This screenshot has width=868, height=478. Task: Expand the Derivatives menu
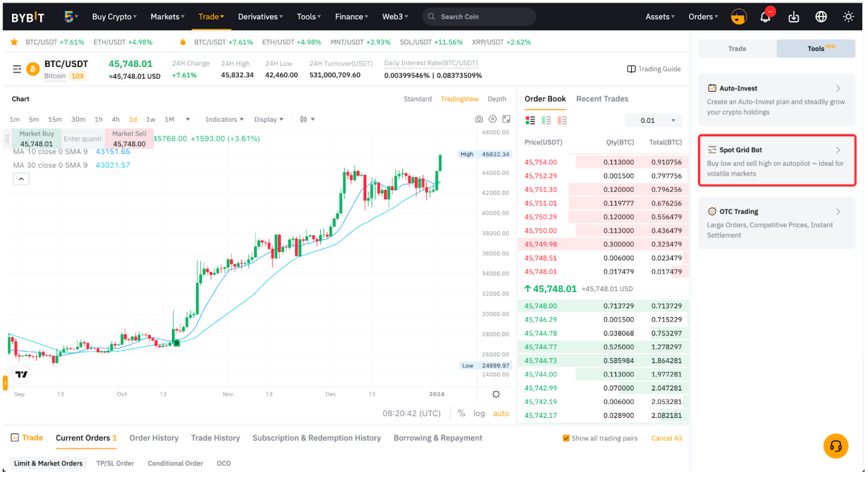(x=260, y=17)
